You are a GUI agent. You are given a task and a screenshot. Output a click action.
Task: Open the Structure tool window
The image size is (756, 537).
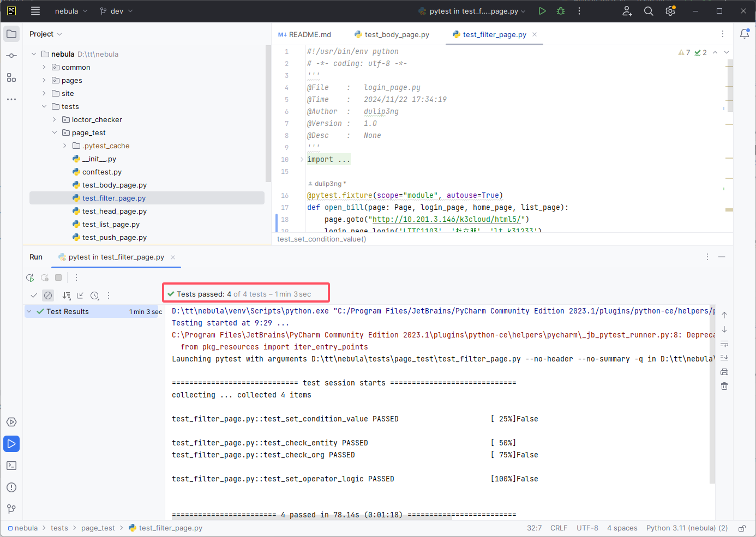(x=11, y=77)
